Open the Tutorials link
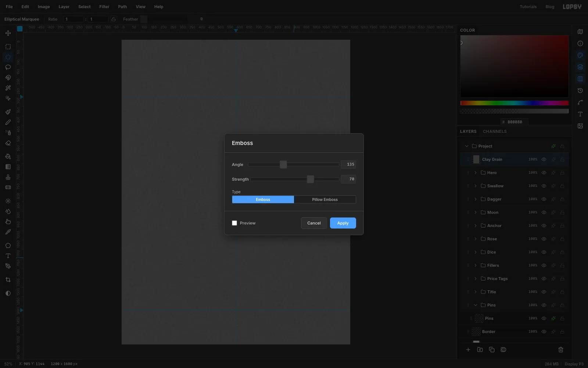 tap(528, 7)
